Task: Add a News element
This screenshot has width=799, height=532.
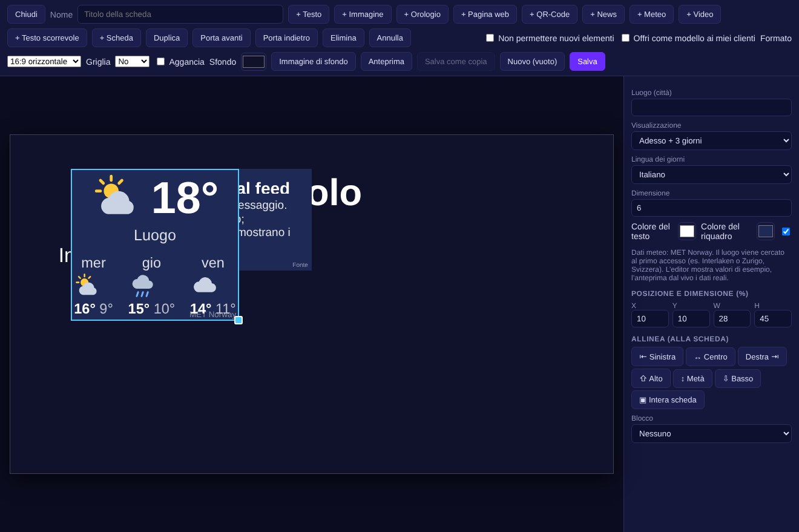Action: pyautogui.click(x=603, y=14)
